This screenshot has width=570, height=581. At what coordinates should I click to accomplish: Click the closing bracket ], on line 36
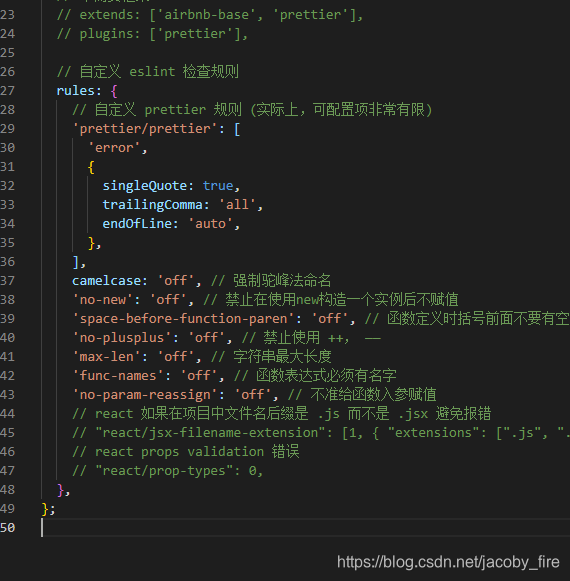(x=79, y=262)
